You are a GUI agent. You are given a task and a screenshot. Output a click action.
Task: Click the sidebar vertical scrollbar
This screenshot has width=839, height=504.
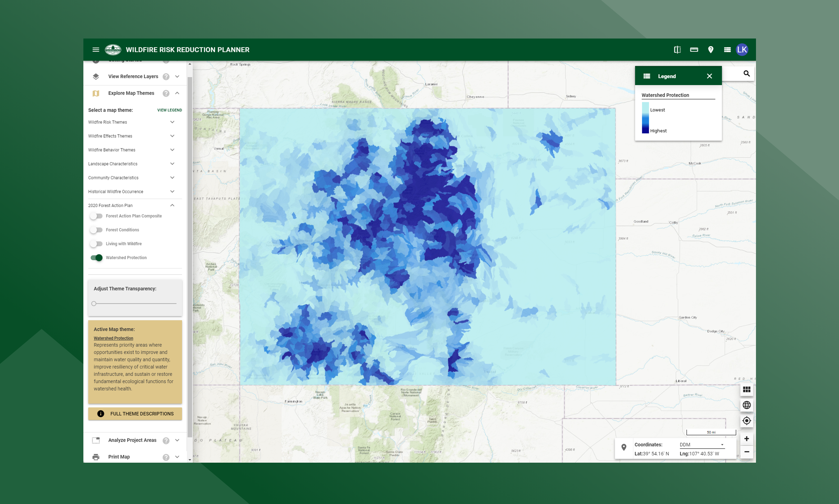(x=190, y=257)
